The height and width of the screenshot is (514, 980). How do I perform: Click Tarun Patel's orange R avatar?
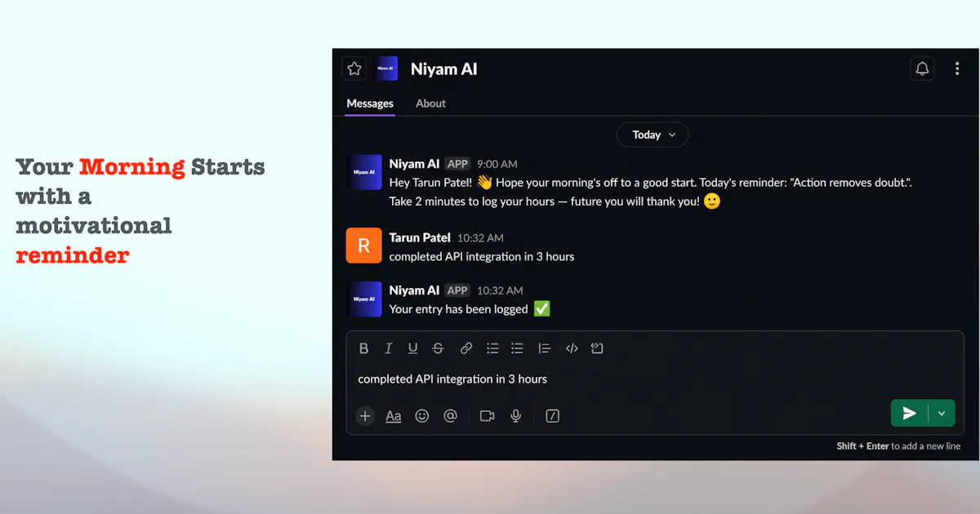pyautogui.click(x=364, y=246)
